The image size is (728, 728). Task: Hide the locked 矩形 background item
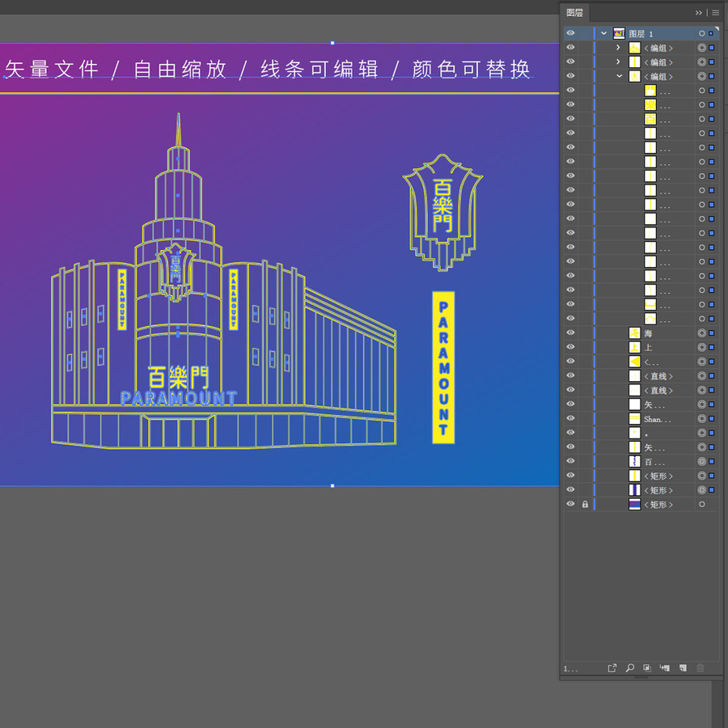tap(570, 504)
